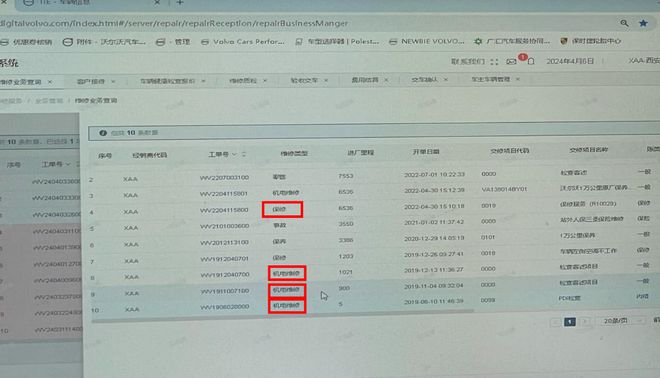Switch to the 客户接待 tab
Viewport: 660px width, 378px height.
click(91, 81)
